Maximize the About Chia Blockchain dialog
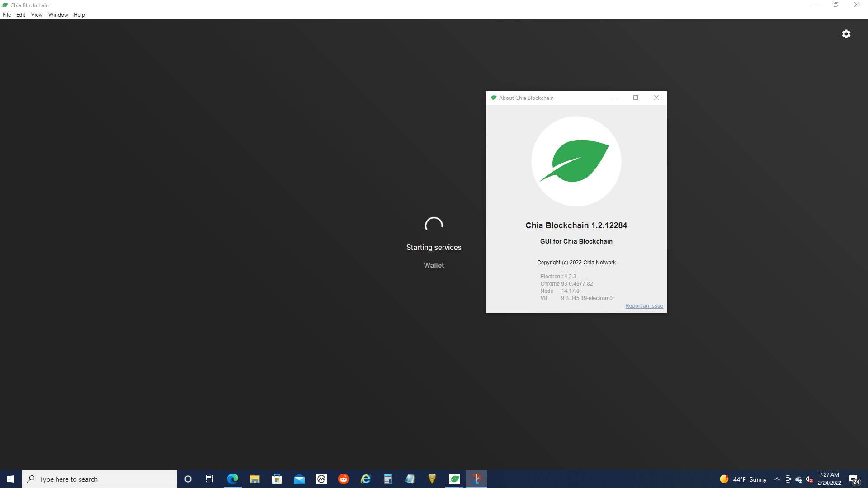868x488 pixels. point(636,98)
